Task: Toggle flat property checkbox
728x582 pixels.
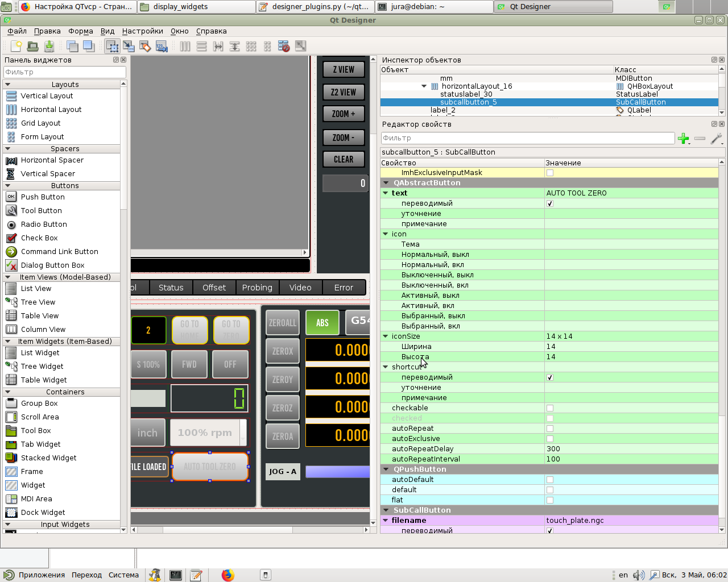Action: point(550,500)
